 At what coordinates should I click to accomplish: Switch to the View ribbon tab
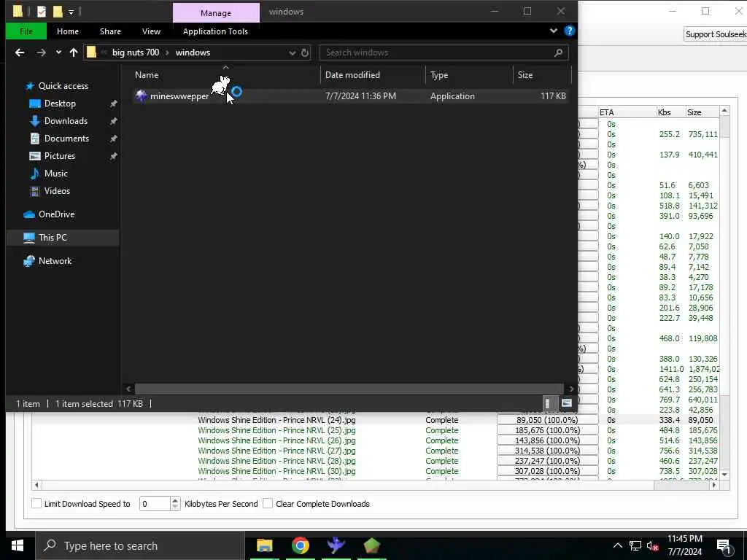click(151, 31)
